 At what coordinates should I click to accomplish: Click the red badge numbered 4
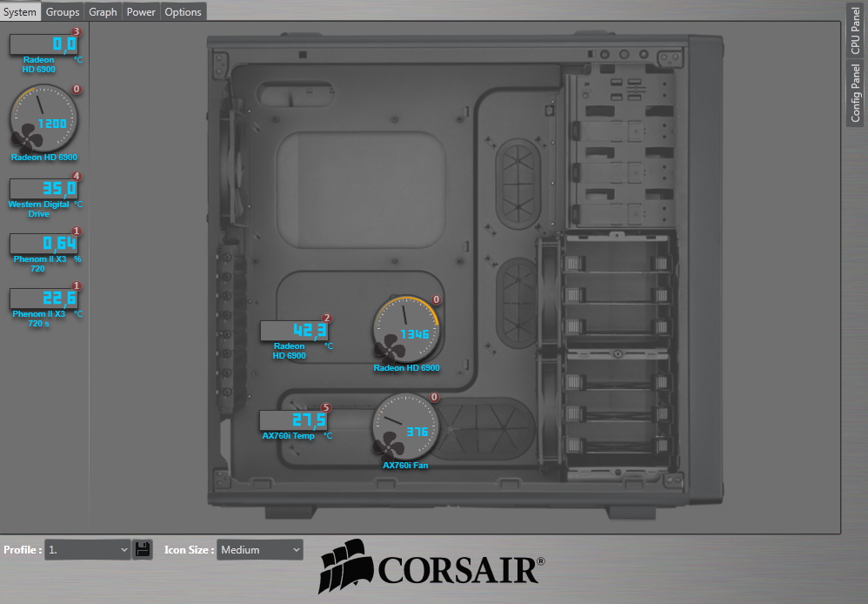click(77, 176)
